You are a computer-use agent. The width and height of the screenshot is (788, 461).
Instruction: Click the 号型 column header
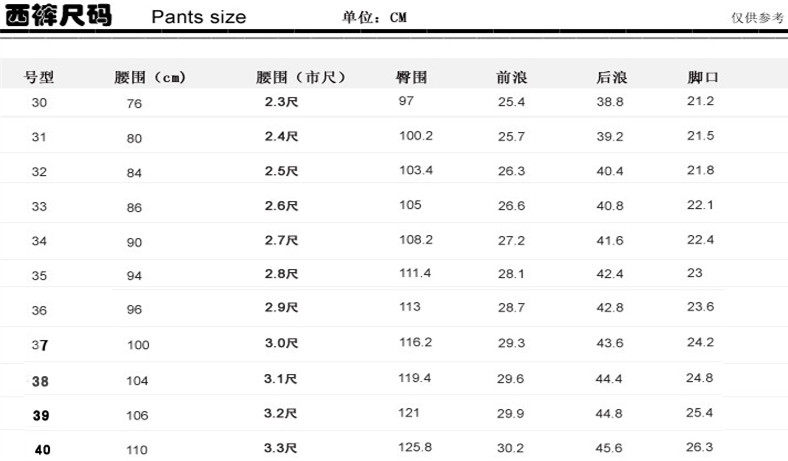click(39, 77)
